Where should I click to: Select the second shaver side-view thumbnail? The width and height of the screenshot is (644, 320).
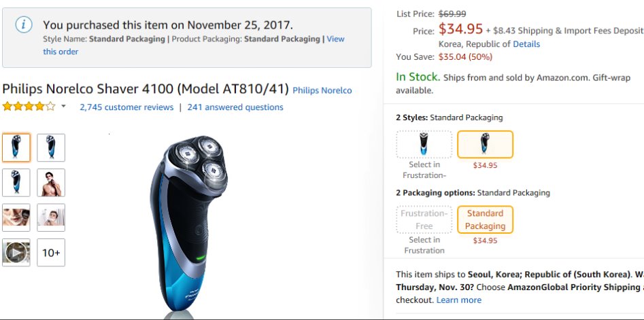click(x=51, y=147)
